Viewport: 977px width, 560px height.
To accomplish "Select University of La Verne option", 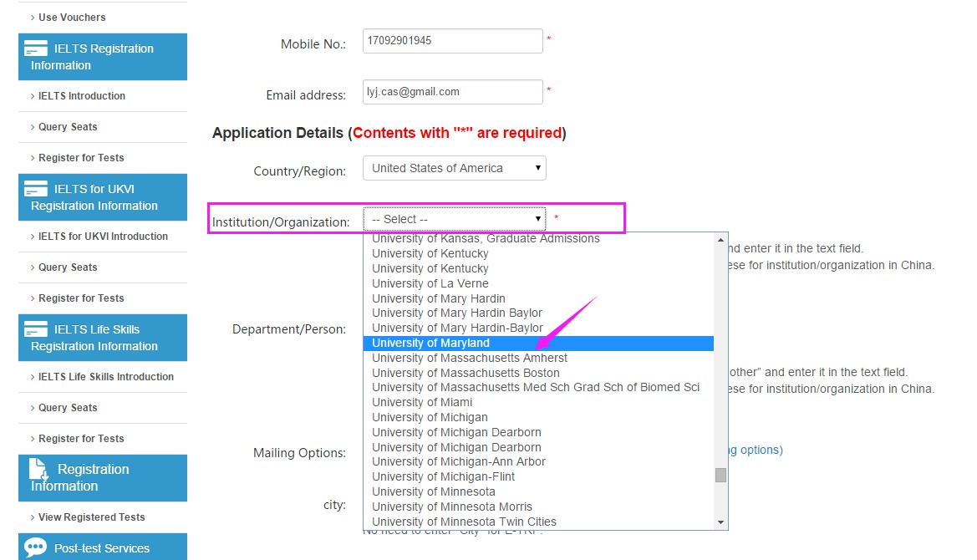I will pyautogui.click(x=538, y=283).
